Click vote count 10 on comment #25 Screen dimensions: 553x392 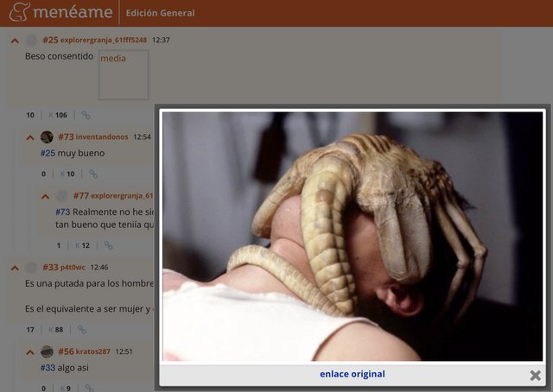[x=30, y=115]
